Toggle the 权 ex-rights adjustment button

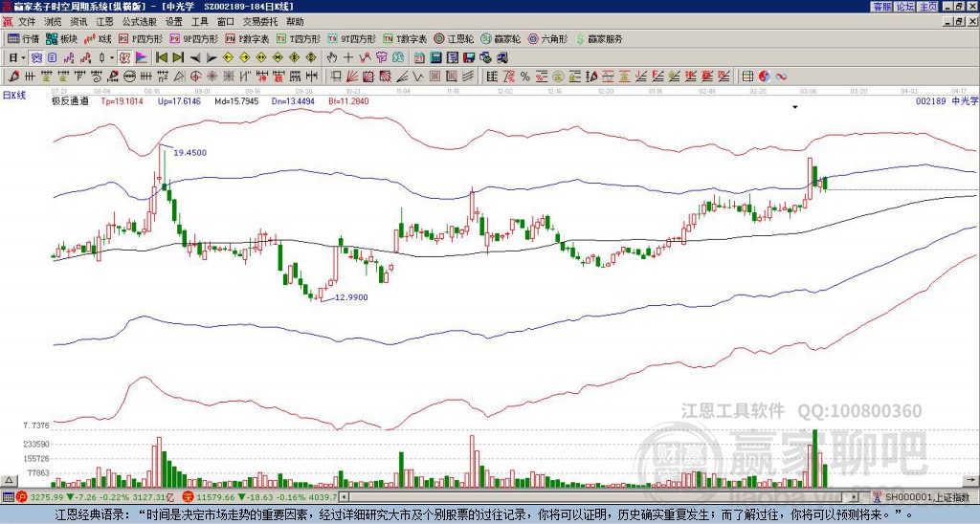point(124,58)
